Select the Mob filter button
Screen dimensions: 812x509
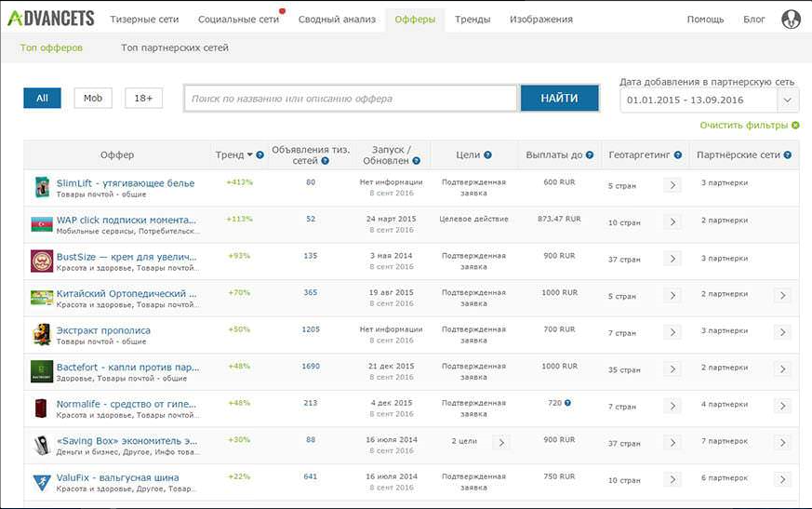93,98
